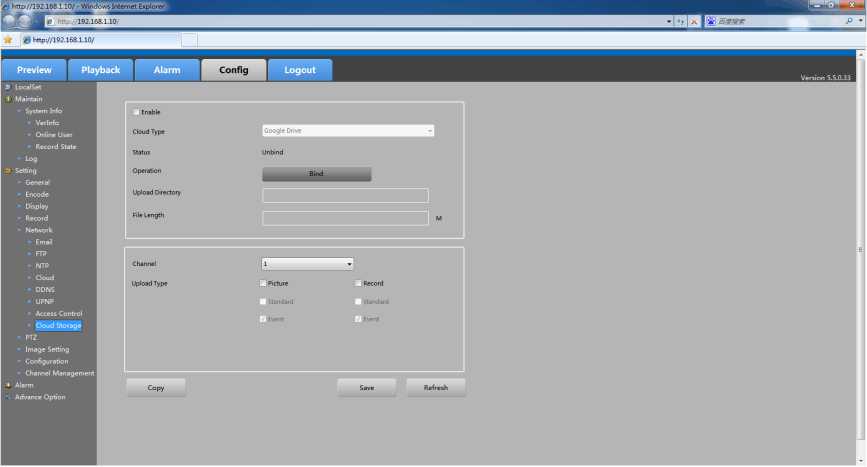The width and height of the screenshot is (867, 467).
Task: Click the favorites star icon
Action: [x=8, y=40]
